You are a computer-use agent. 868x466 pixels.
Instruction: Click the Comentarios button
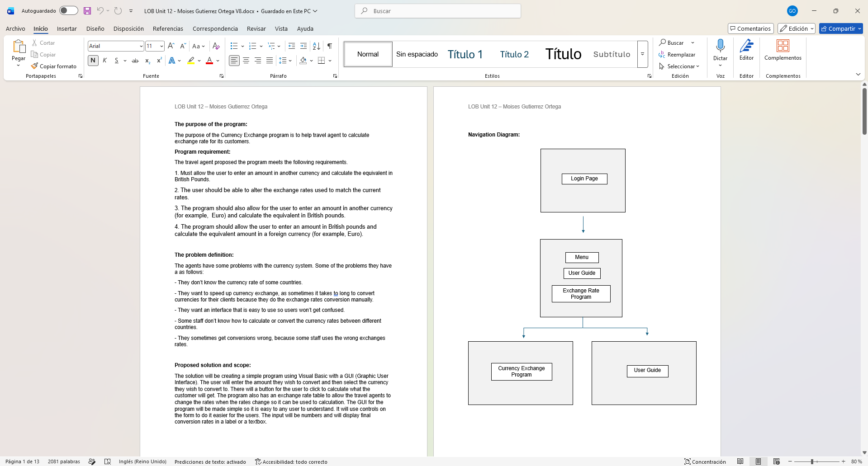(751, 28)
